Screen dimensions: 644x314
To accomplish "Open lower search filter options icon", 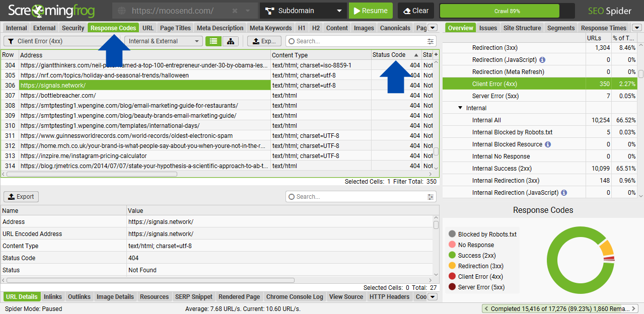I will 431,197.
